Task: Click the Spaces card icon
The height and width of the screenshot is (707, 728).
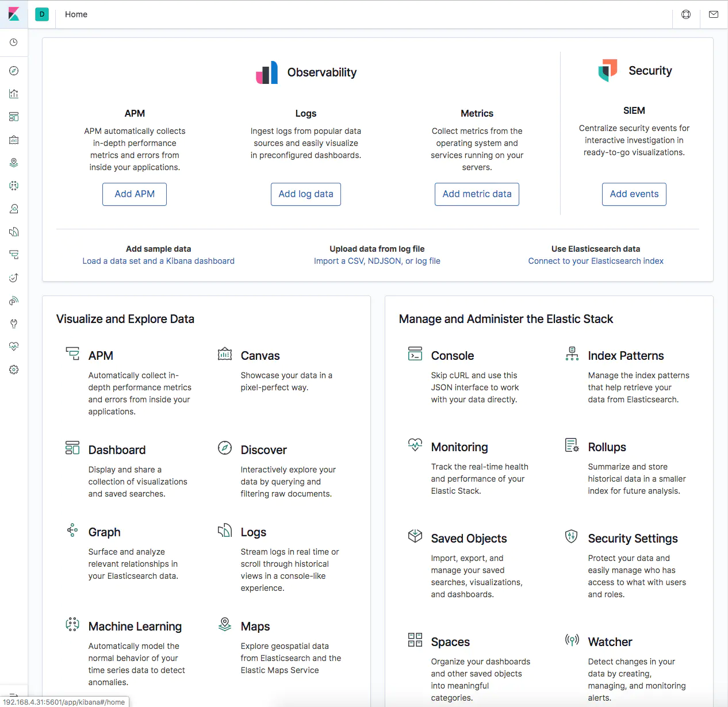Action: [415, 640]
